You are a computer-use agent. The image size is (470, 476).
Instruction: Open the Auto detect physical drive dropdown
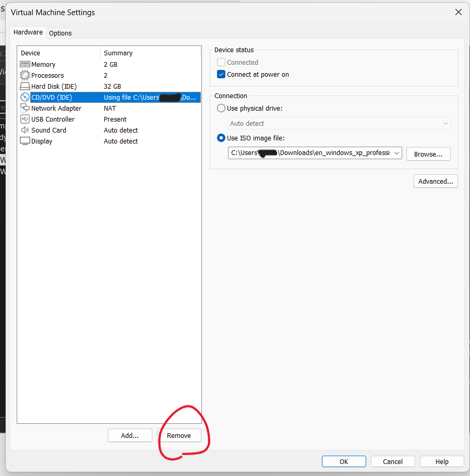[445, 124]
